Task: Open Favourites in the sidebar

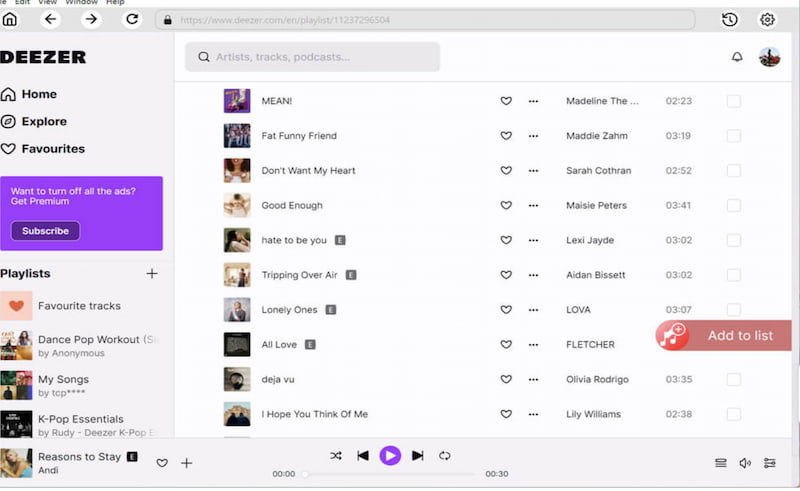Action: [x=42, y=149]
